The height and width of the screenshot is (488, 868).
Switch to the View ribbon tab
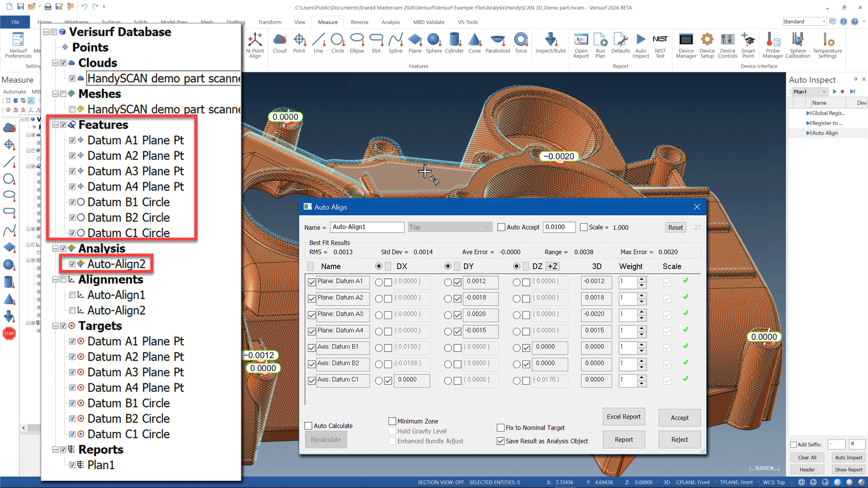[300, 22]
